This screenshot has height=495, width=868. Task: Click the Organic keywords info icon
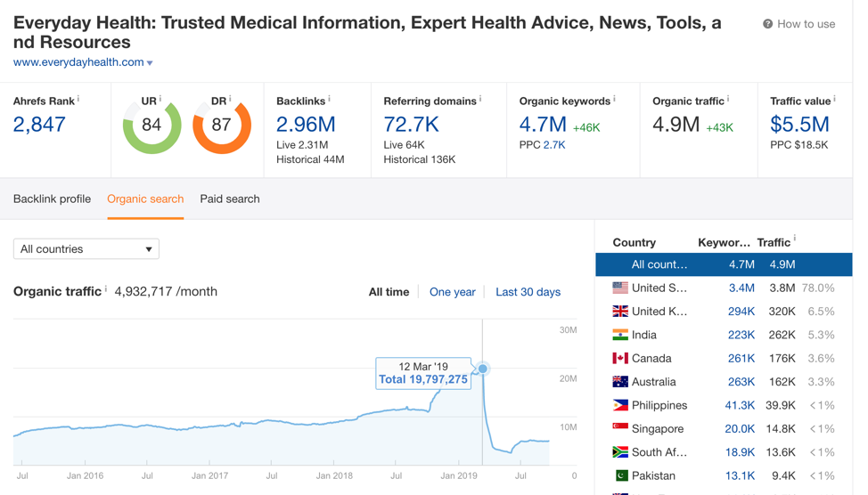click(x=614, y=99)
